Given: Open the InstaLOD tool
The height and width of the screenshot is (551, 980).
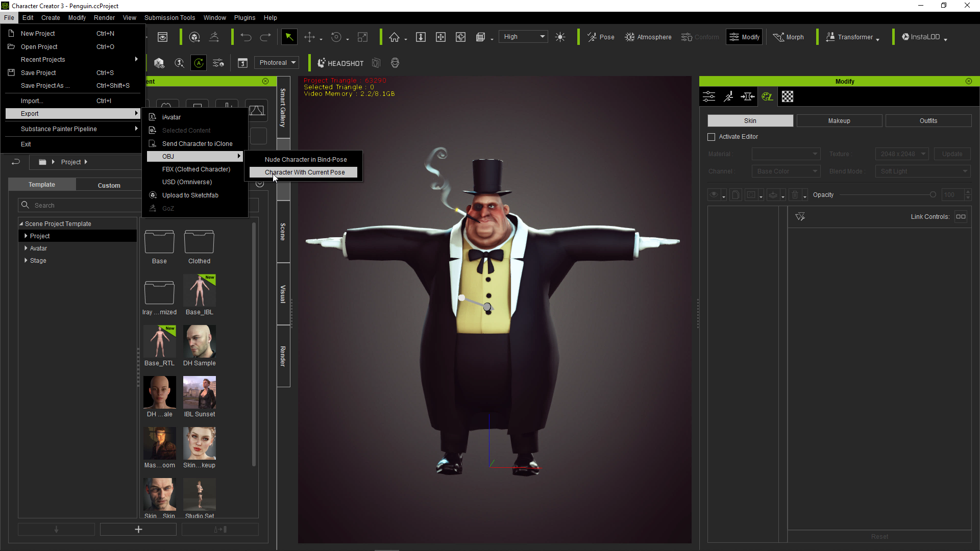Looking at the screenshot, I should [x=924, y=37].
